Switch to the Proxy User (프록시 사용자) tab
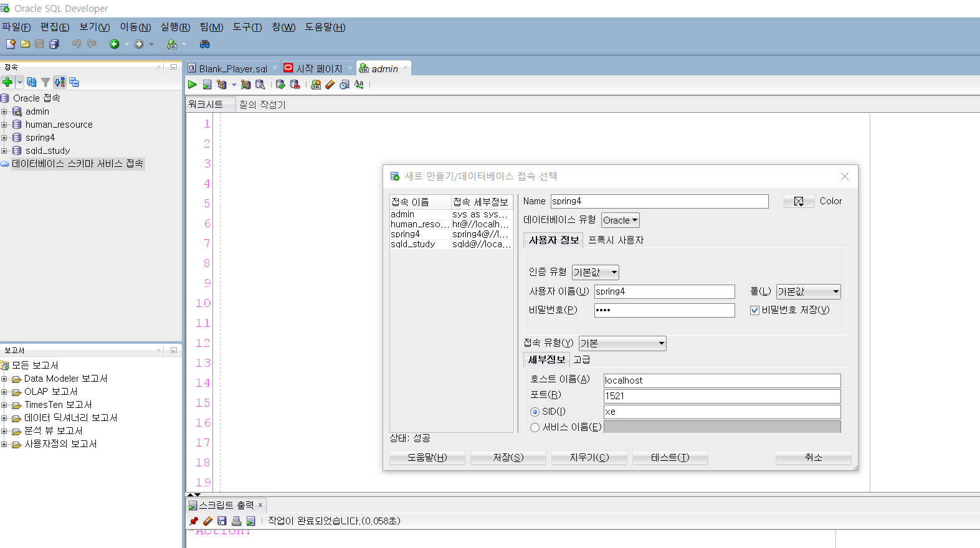The height and width of the screenshot is (548, 980). click(616, 240)
